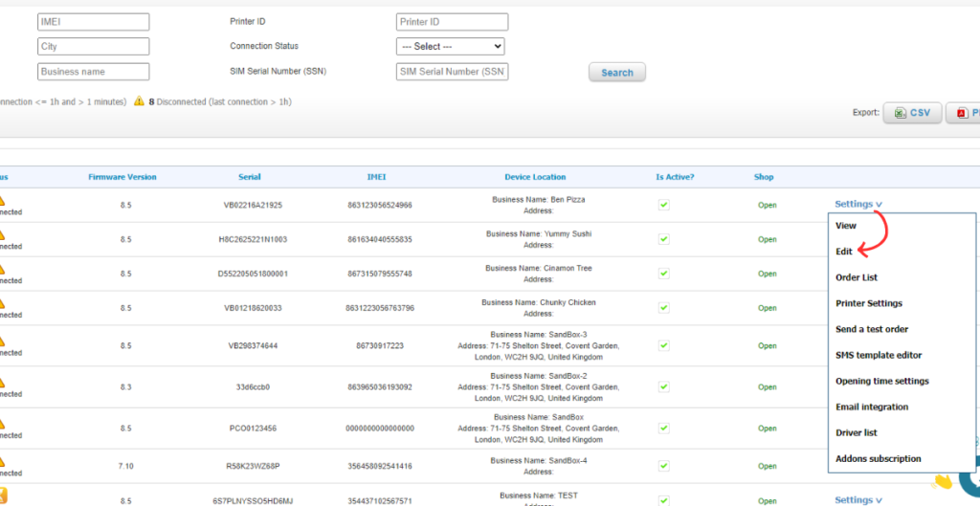The image size is (980, 506).
Task: Click the disconnected warning triangle in legend
Action: click(139, 101)
